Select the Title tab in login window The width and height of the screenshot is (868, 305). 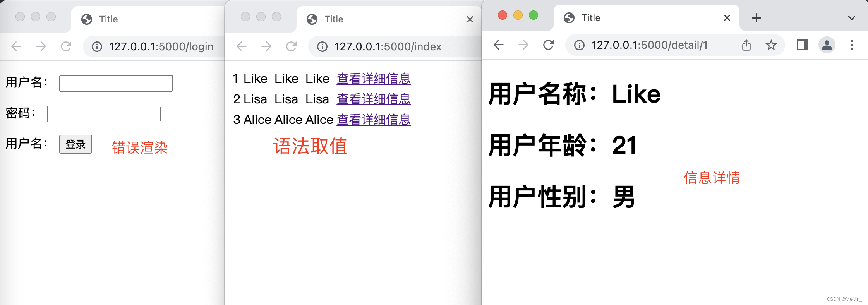(x=147, y=19)
